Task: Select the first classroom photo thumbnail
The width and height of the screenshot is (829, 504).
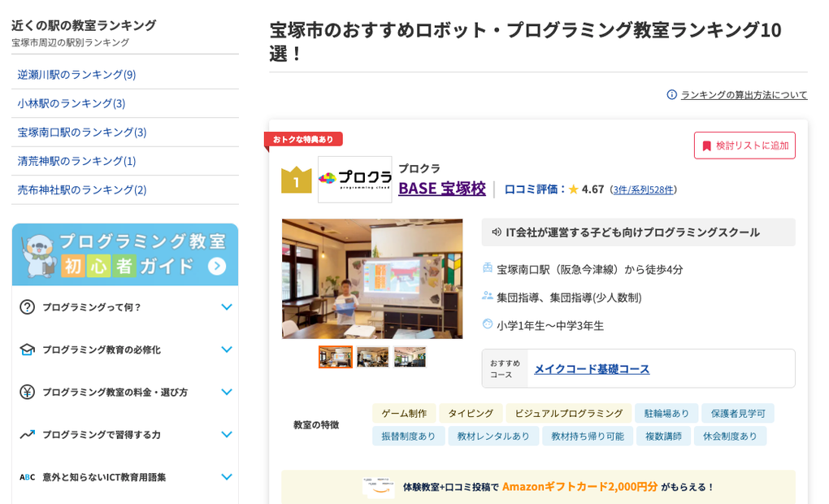Action: [335, 357]
